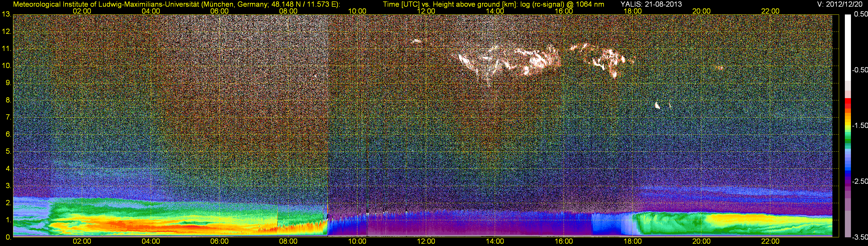868x246 pixels.
Task: Click the -3.50 colorbar scale value
Action: click(x=860, y=237)
